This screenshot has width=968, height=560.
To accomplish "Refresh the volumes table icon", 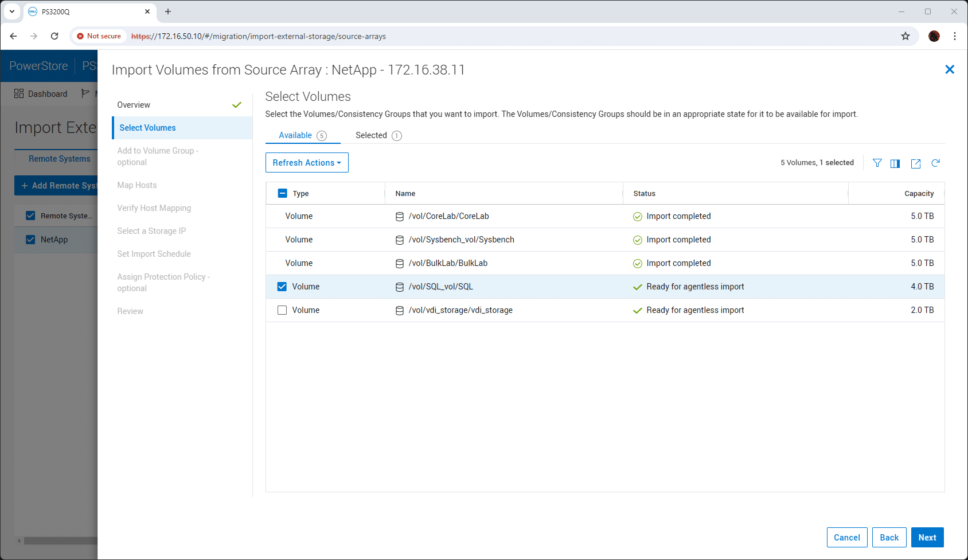I will (x=935, y=163).
